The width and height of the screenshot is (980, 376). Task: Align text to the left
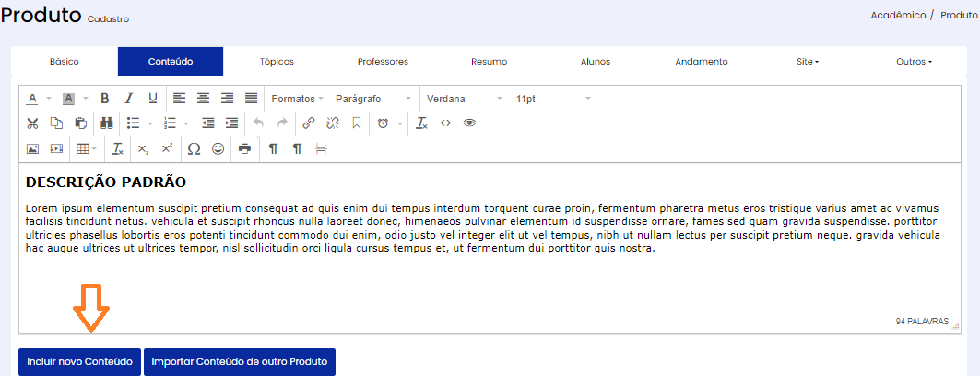click(180, 98)
